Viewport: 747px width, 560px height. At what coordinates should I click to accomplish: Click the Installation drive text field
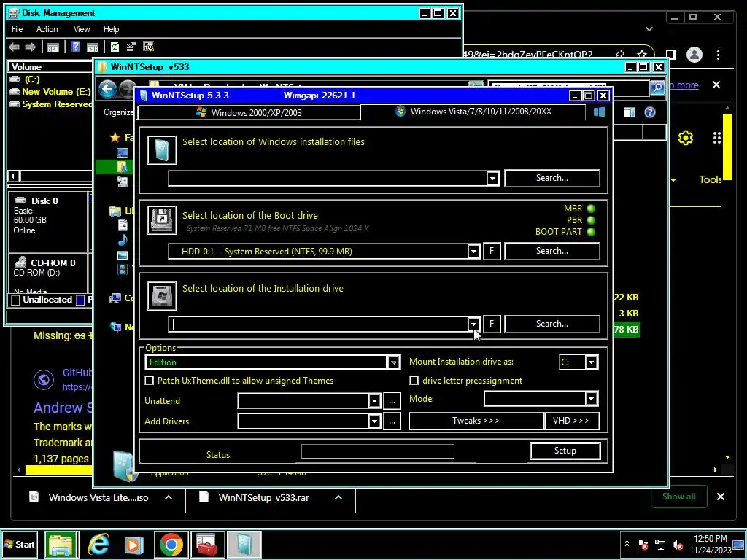click(318, 324)
